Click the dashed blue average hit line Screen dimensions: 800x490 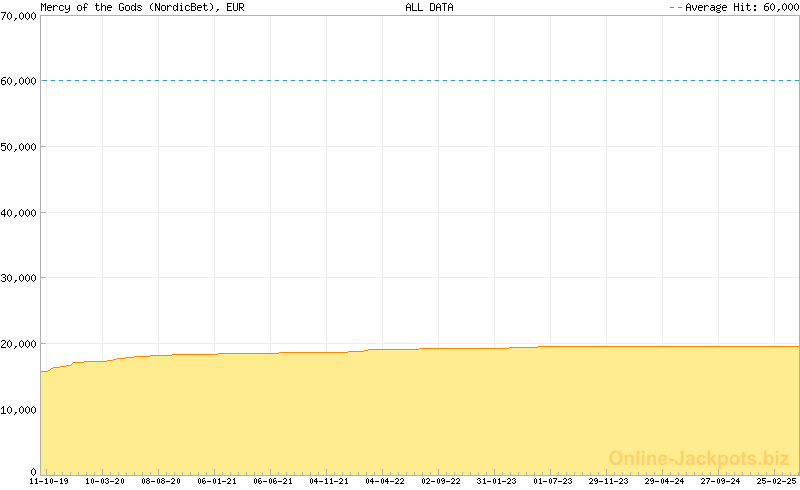[x=400, y=81]
